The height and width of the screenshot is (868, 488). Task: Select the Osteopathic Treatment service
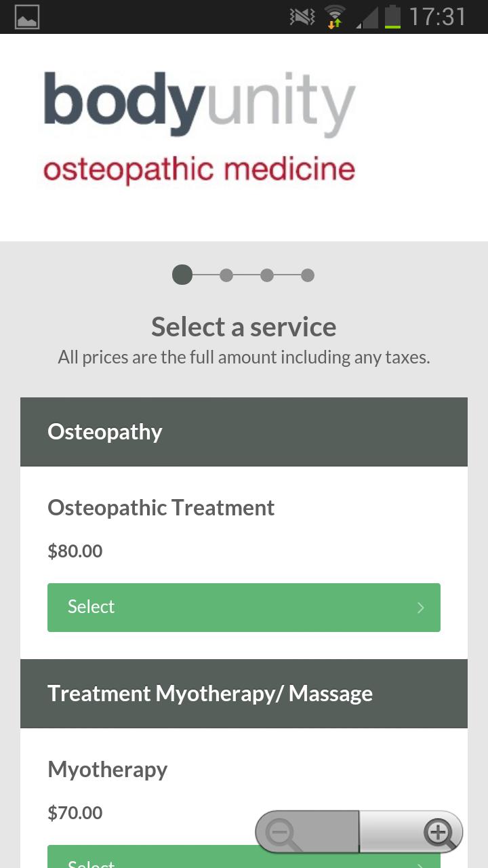coord(244,608)
